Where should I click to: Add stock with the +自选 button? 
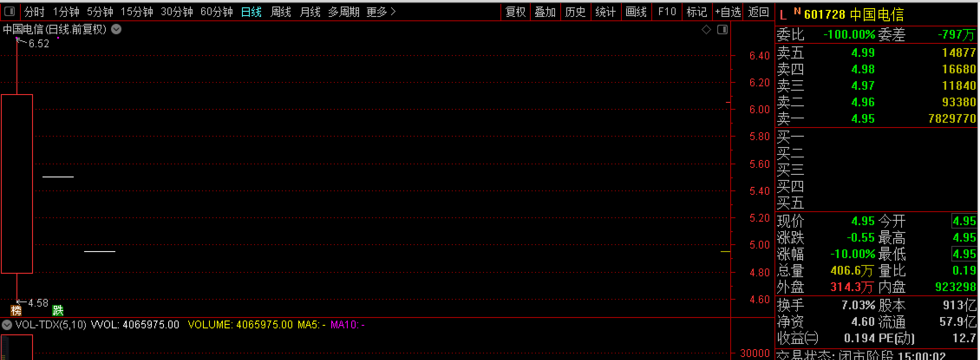pos(728,12)
